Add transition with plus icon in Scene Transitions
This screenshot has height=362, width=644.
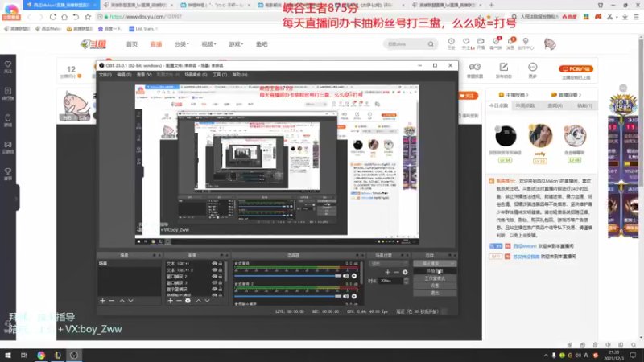pos(387,272)
